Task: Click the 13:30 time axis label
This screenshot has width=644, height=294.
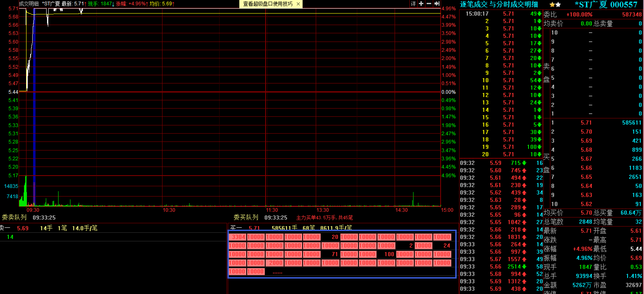Action: (x=323, y=210)
